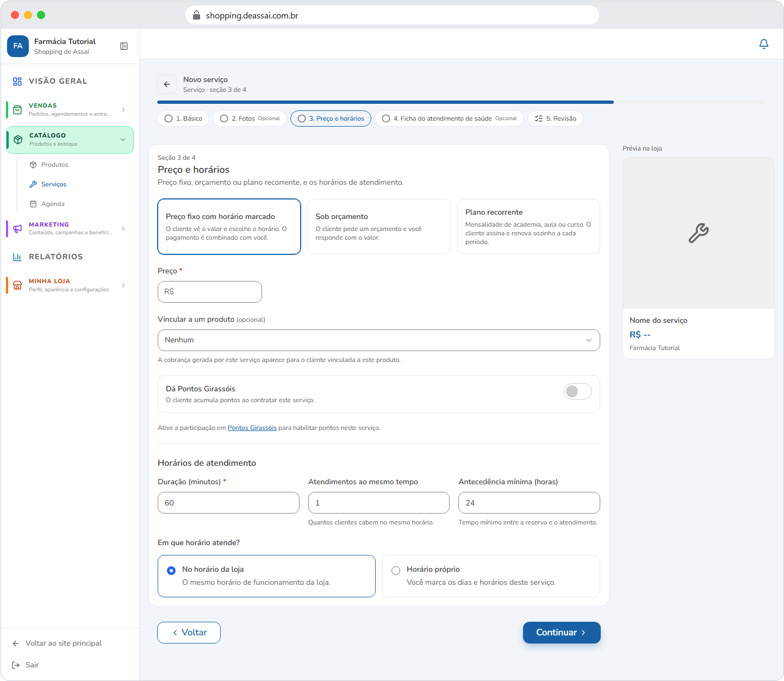Click the blue section progress bar
The height and width of the screenshot is (681, 784).
(x=385, y=102)
